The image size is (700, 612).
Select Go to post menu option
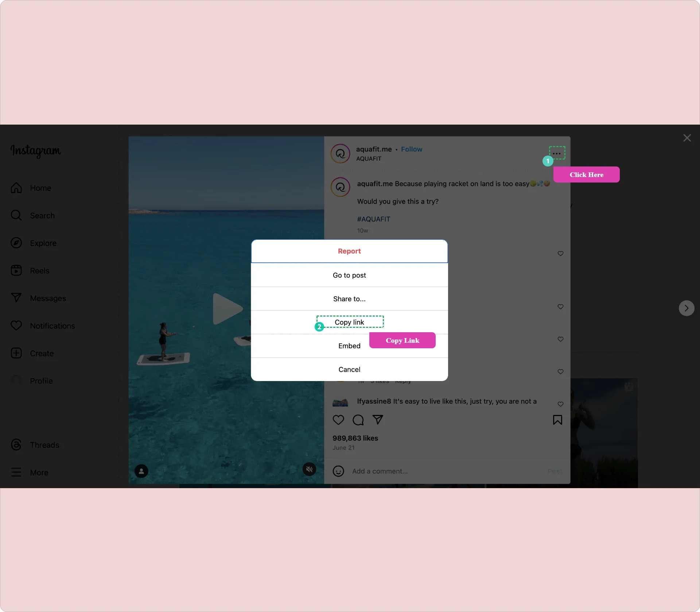349,275
